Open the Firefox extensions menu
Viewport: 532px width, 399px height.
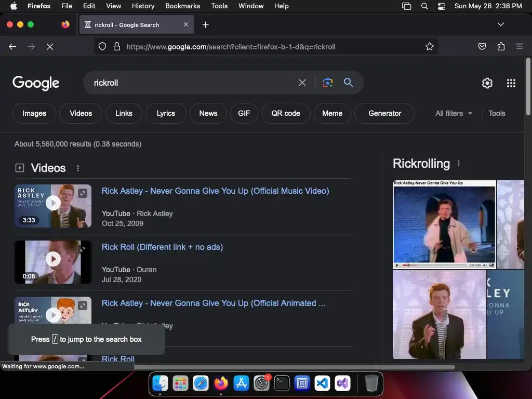pyautogui.click(x=501, y=46)
